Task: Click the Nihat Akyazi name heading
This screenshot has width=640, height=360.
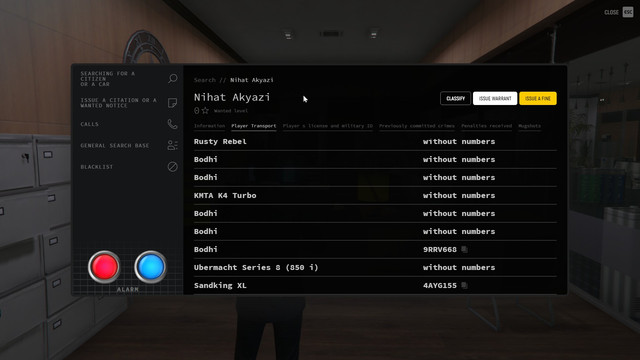Action: [232, 97]
